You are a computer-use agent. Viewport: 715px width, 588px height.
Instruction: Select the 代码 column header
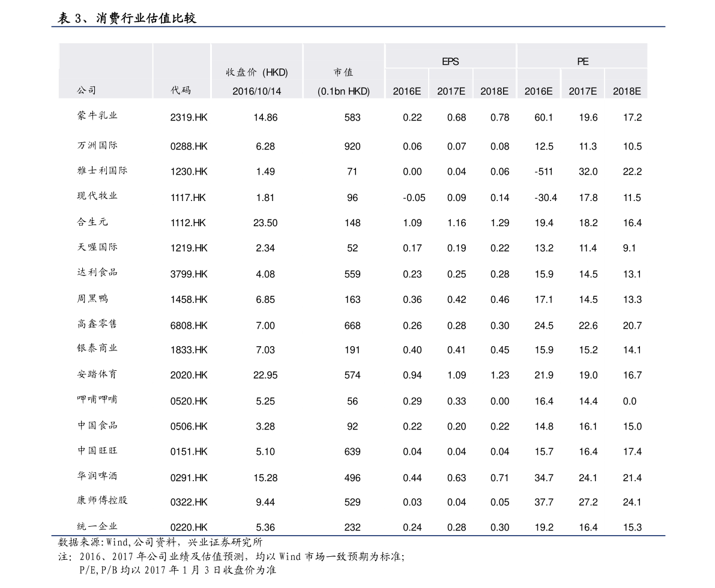click(181, 91)
